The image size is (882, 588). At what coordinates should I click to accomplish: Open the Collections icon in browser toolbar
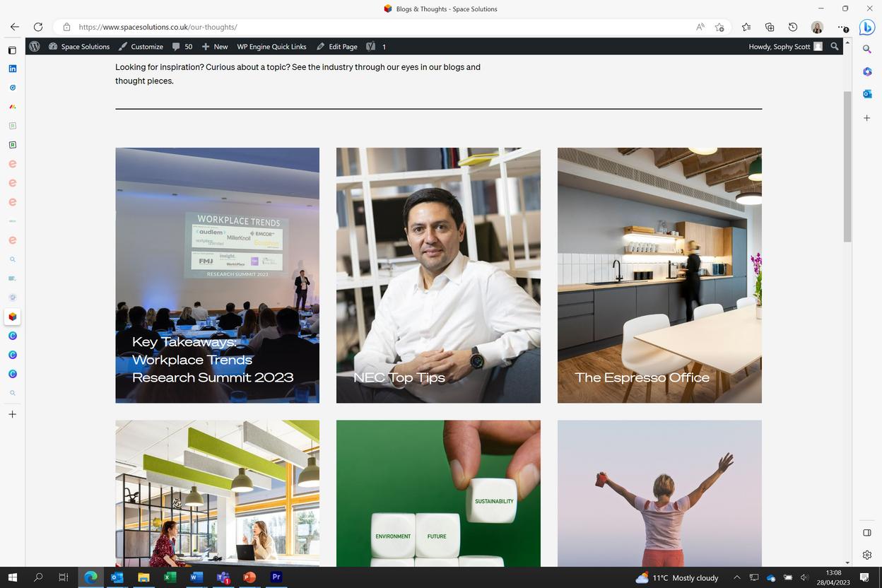tap(770, 27)
